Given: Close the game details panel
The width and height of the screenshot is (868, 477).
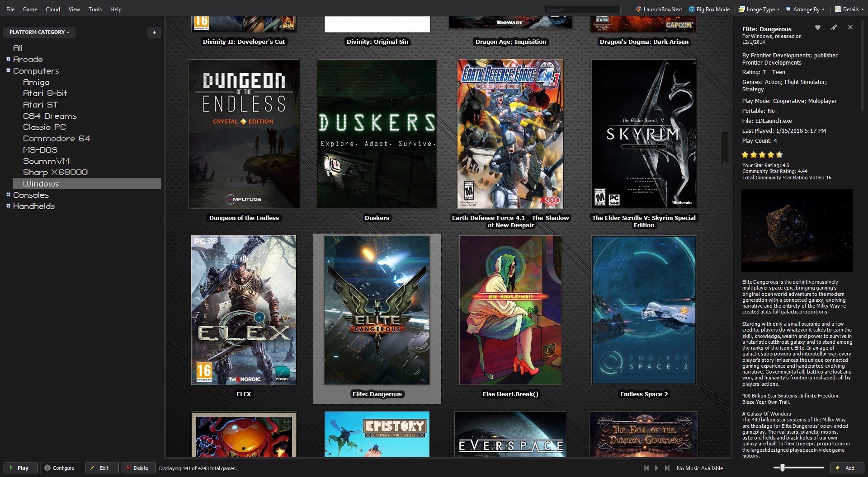Looking at the screenshot, I should [x=850, y=28].
